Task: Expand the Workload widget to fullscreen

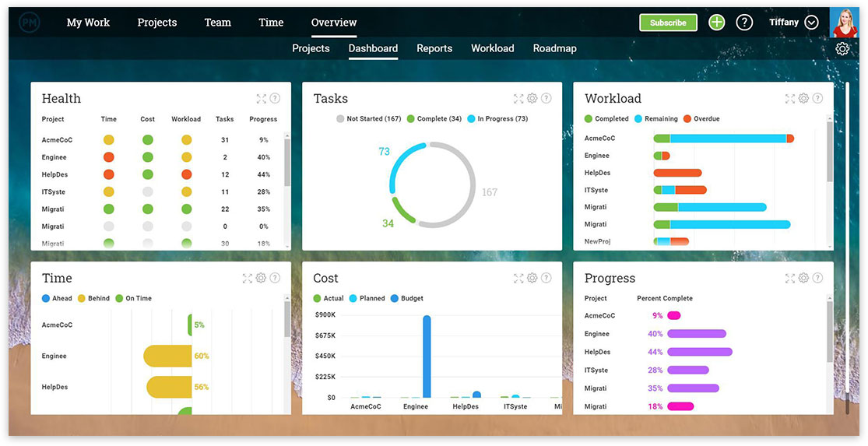Action: (x=790, y=99)
